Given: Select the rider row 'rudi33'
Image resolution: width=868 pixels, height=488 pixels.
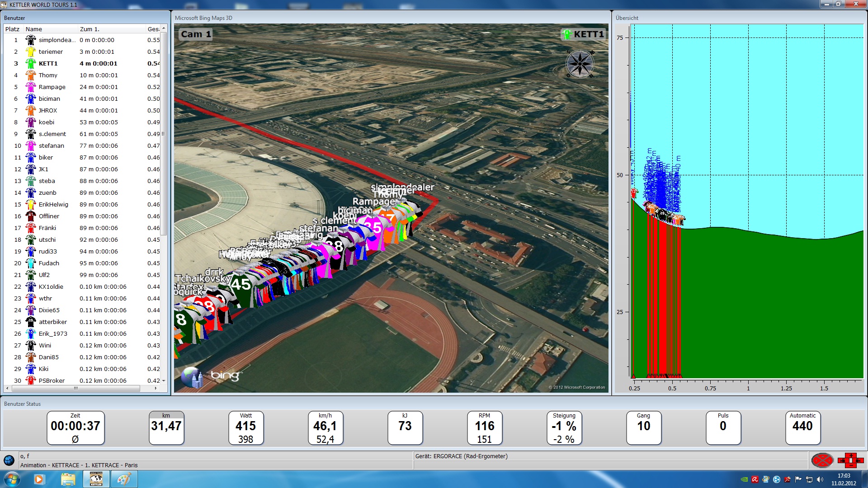Looking at the screenshot, I should click(x=82, y=251).
